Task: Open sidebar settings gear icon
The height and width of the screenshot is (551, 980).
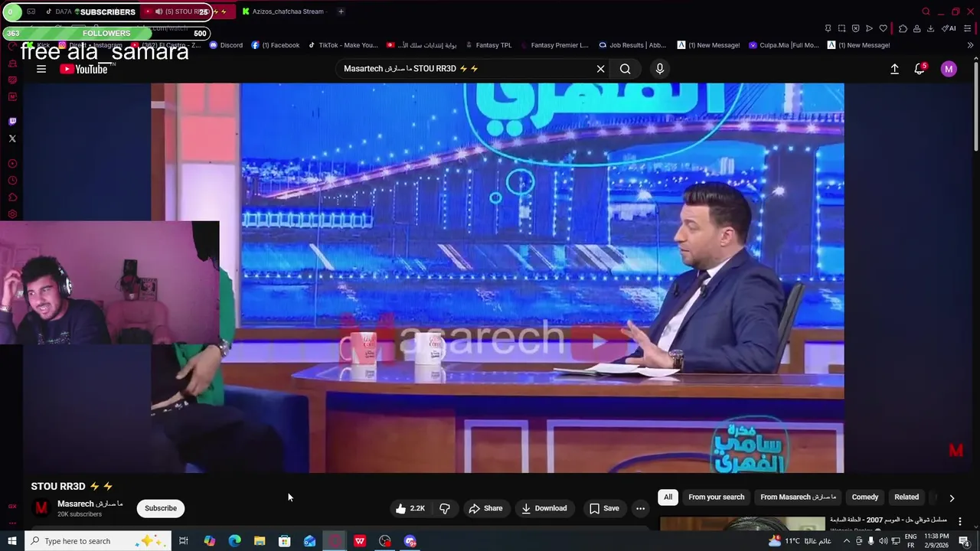Action: coord(12,214)
